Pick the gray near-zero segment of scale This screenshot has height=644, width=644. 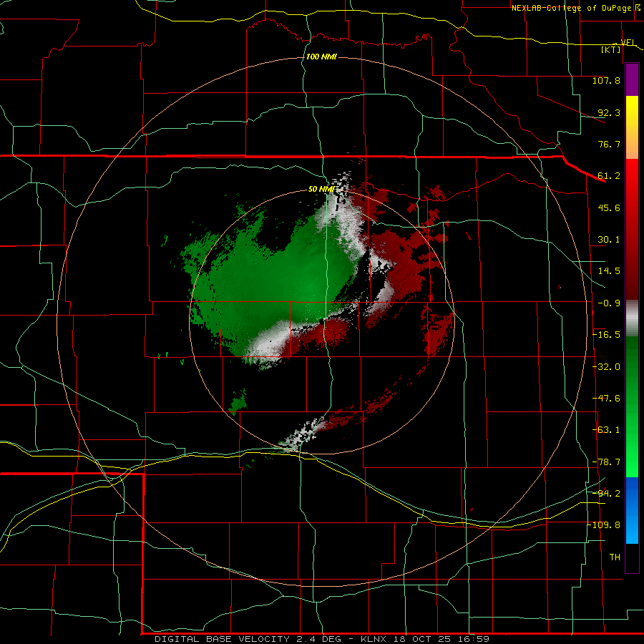pos(632,318)
